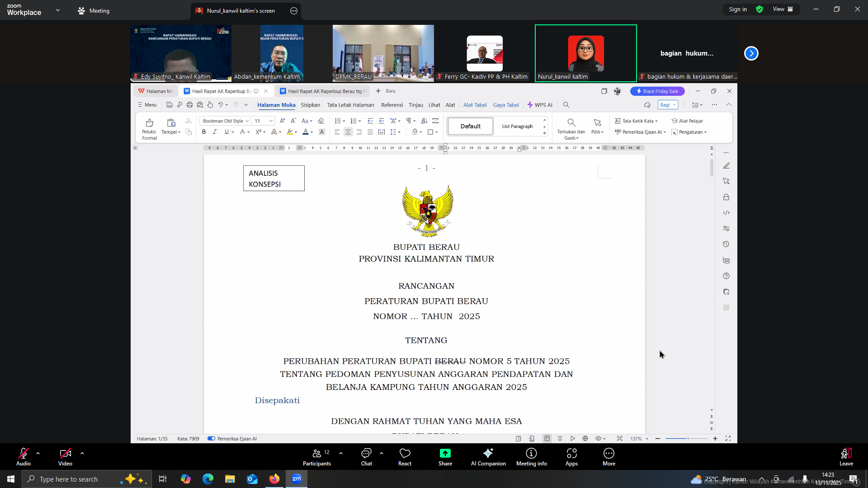
Task: Click the Pelukis Format painter icon
Action: point(149,123)
